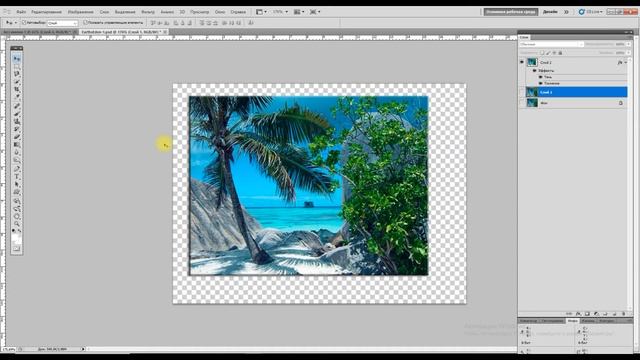Click the add layer mask icon
This screenshot has width=640, height=360.
tap(587, 313)
